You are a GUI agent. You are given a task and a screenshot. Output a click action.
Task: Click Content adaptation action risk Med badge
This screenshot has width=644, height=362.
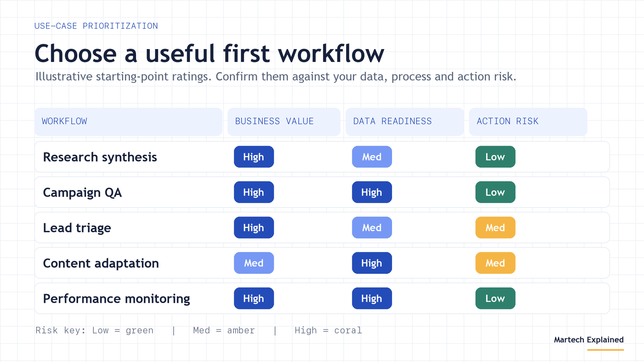coord(495,263)
